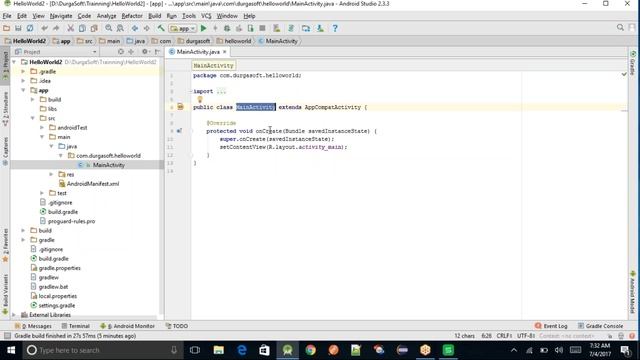The height and width of the screenshot is (360, 640).
Task: Click the green Run app button
Action: point(204,28)
